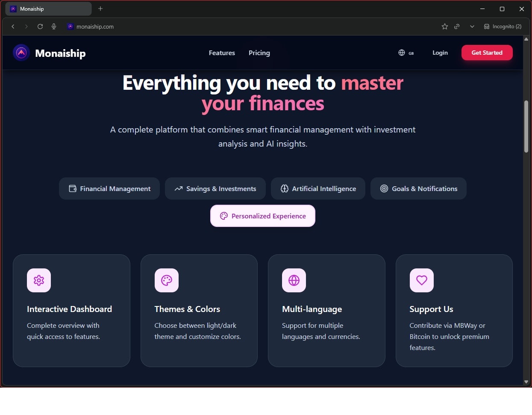
Task: Click the scrollbar up arrow
Action: coord(526,39)
